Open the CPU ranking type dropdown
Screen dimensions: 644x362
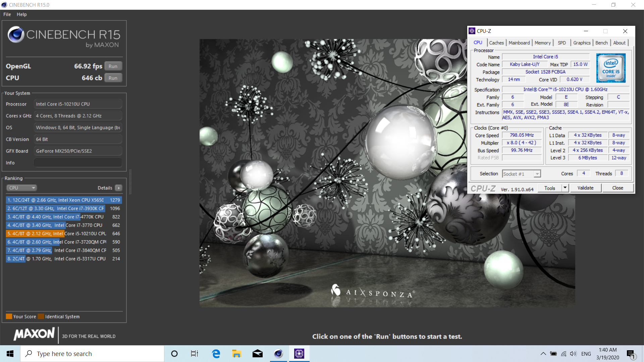pyautogui.click(x=21, y=188)
